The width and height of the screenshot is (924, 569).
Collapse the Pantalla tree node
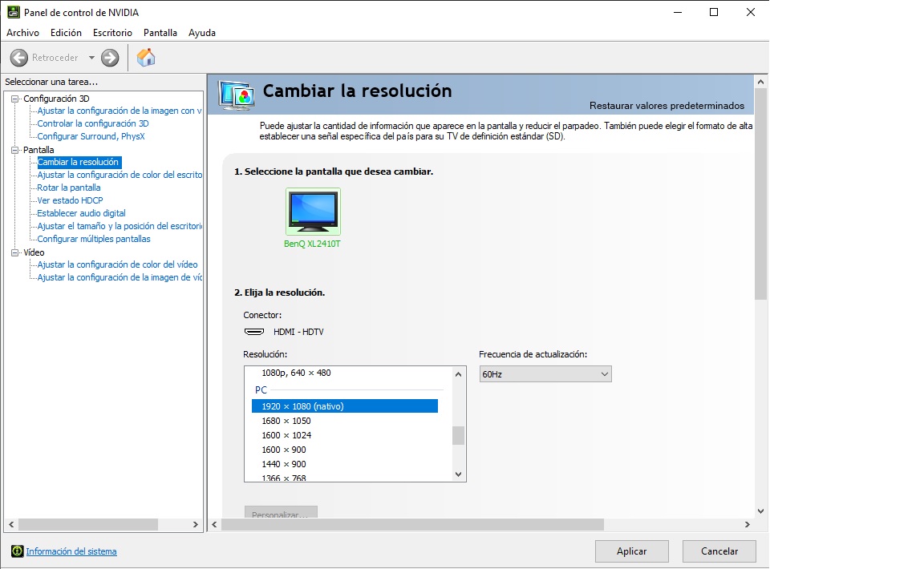click(15, 150)
